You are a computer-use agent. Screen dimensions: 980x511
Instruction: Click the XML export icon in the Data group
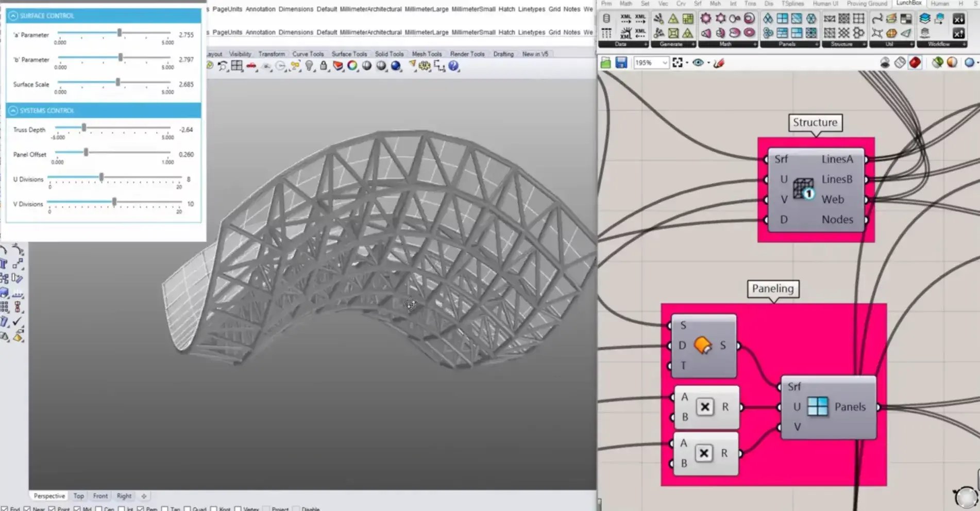click(x=626, y=18)
